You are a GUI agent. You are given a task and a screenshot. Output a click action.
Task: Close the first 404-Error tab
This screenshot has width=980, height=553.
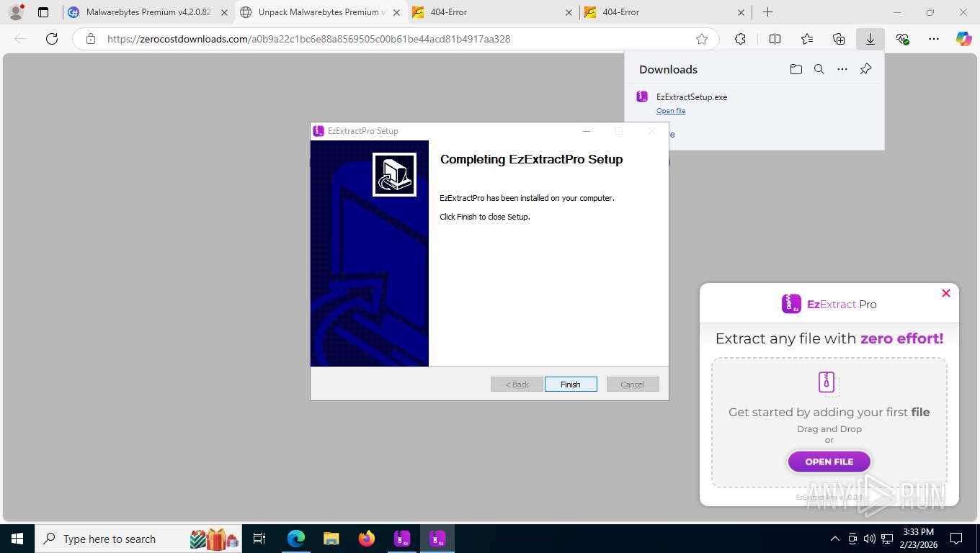[569, 12]
